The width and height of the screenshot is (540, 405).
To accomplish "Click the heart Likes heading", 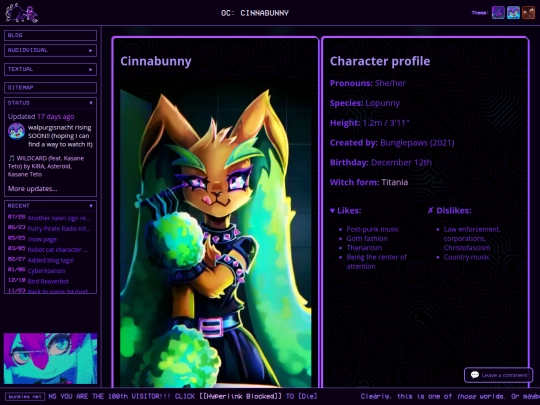I will pyautogui.click(x=345, y=210).
